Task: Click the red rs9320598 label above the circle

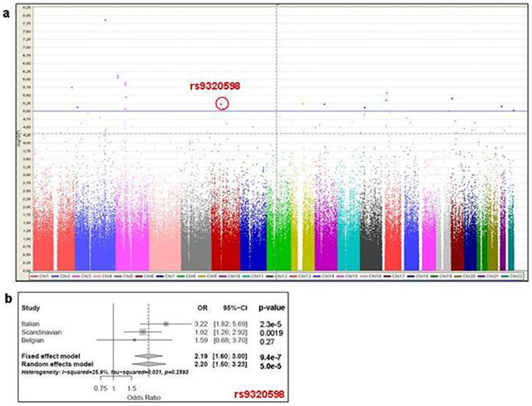Action: [x=214, y=86]
